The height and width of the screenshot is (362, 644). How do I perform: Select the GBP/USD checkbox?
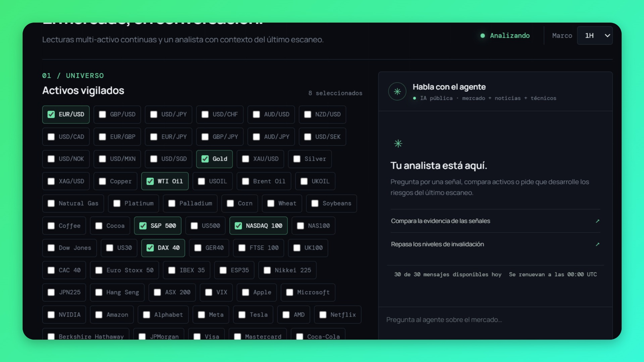pyautogui.click(x=102, y=114)
